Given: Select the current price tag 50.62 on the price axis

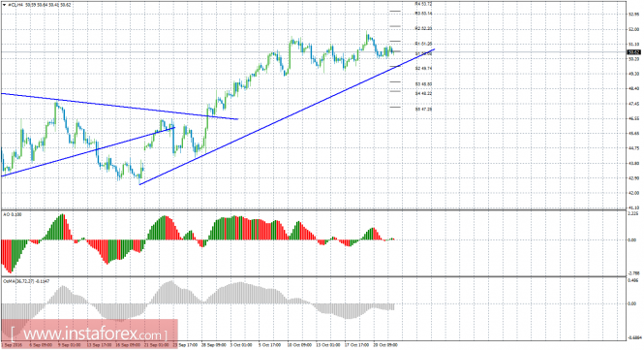Looking at the screenshot, I should click(x=633, y=52).
